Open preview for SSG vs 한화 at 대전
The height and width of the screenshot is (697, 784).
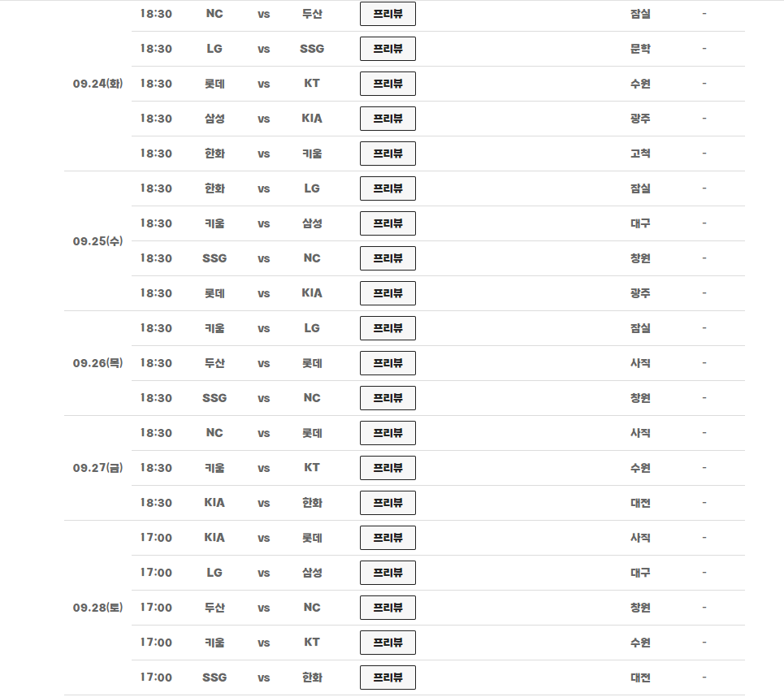(x=388, y=678)
